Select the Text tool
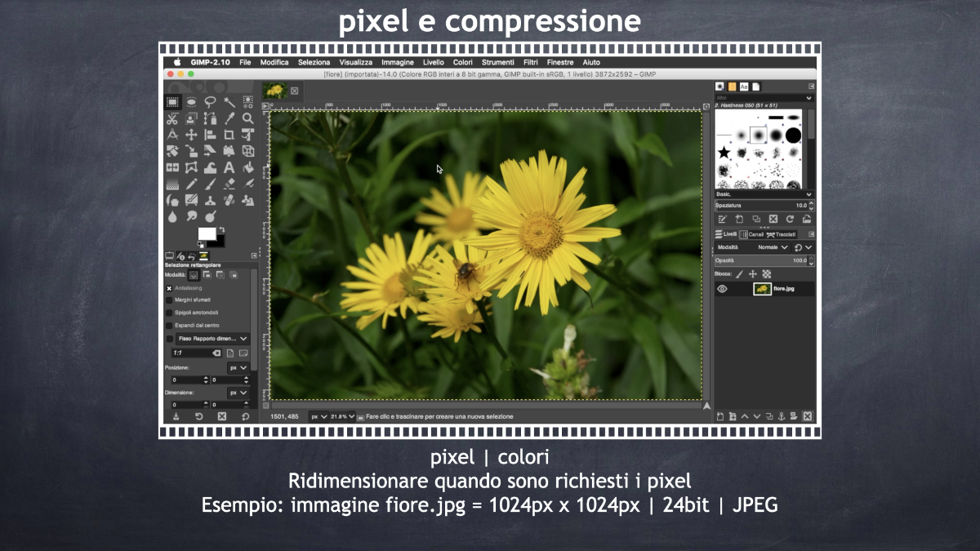Screen dimensions: 980x551 (x=229, y=168)
